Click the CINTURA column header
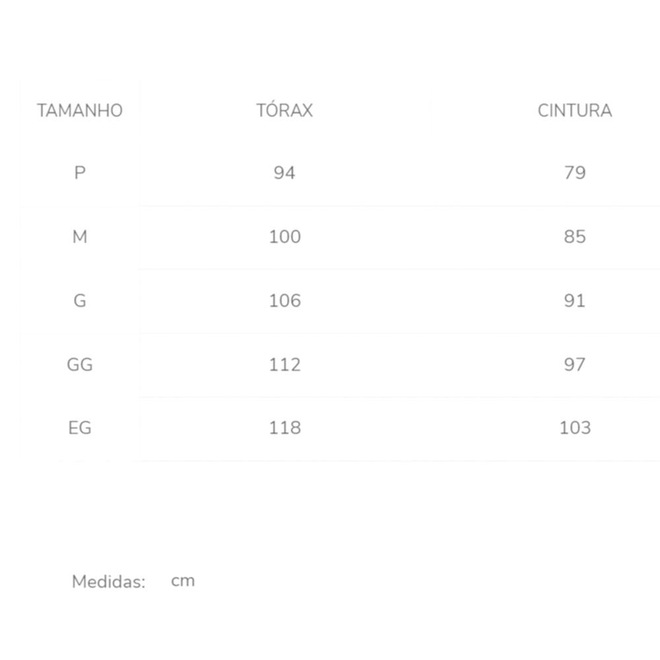The width and height of the screenshot is (660, 660). 574,110
